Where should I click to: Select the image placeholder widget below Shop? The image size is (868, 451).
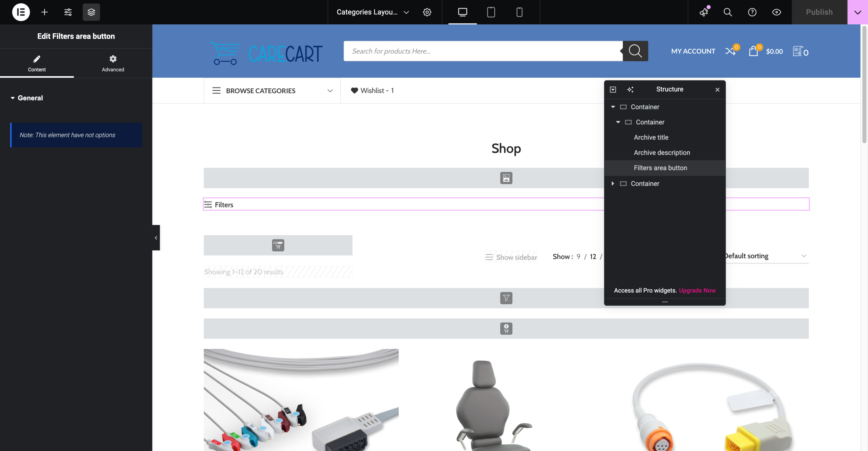pyautogui.click(x=506, y=178)
